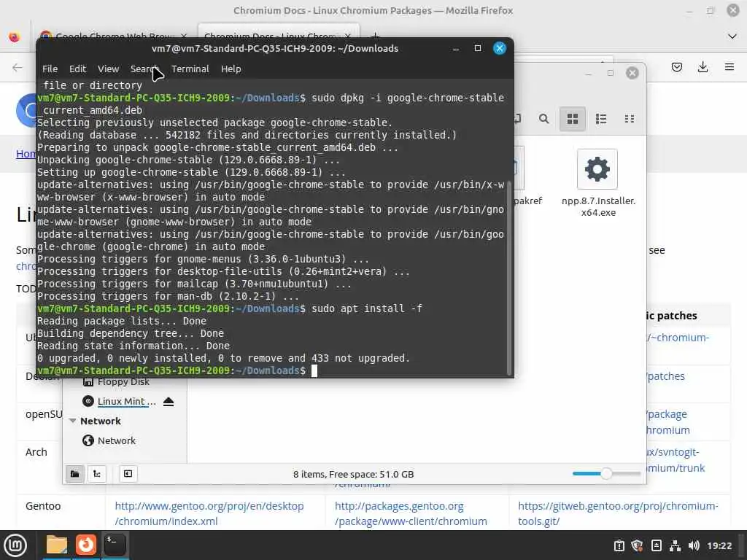Click the Home breadcrumb link on webpage
Viewport: 747px width, 560px height.
point(26,153)
